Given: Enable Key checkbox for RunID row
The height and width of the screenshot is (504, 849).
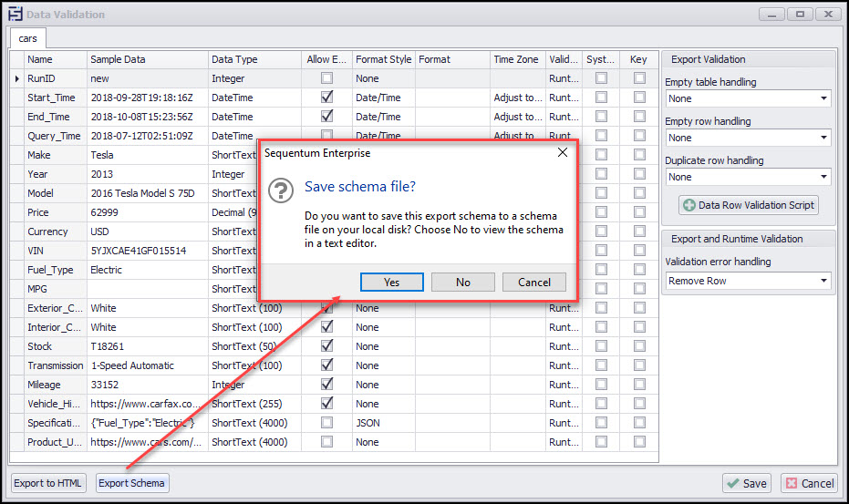Looking at the screenshot, I should tap(638, 79).
